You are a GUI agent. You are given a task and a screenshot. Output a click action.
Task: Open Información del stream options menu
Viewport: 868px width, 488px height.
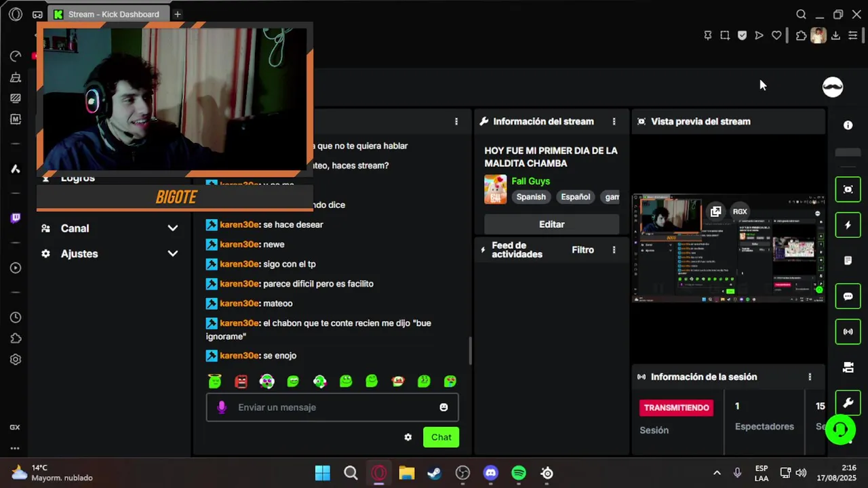pyautogui.click(x=614, y=121)
